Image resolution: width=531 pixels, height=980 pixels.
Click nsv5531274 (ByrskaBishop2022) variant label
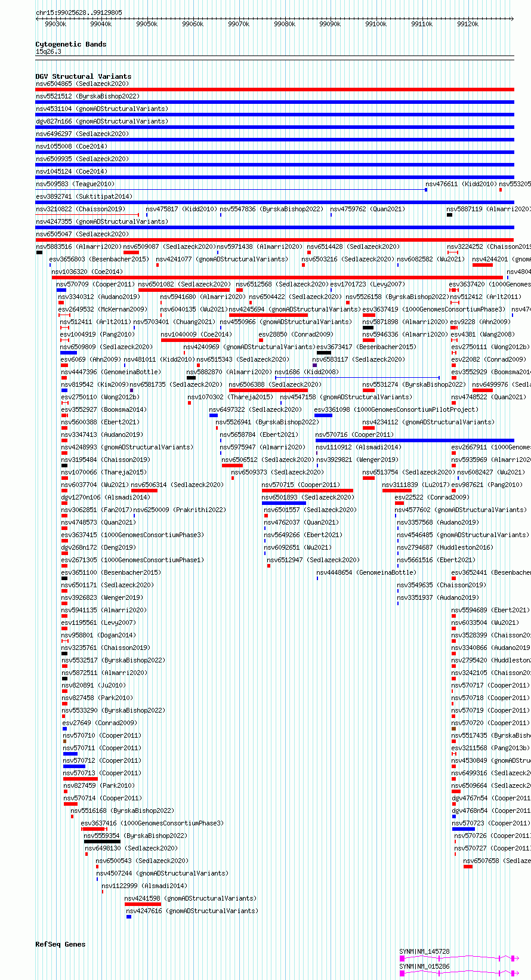[x=414, y=384]
